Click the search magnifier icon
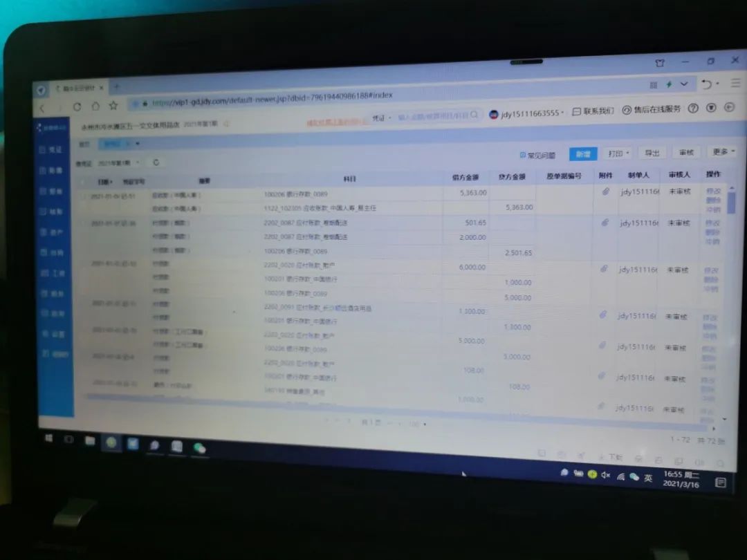 (474, 115)
